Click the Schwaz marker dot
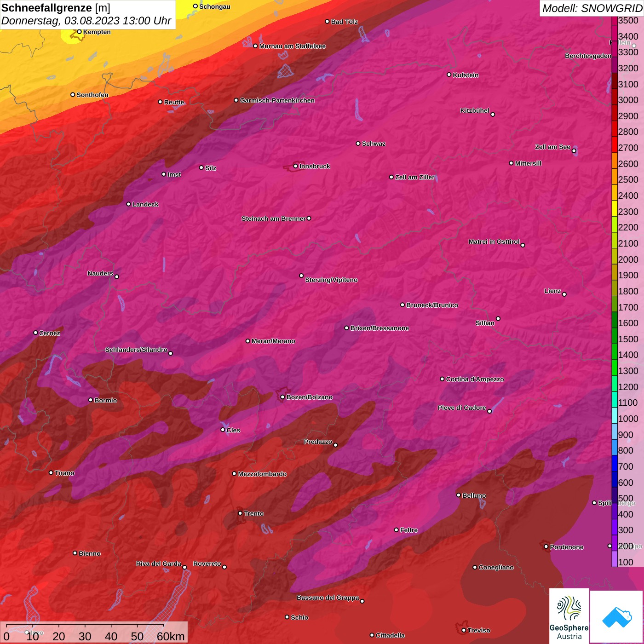The width and height of the screenshot is (644, 644). (x=358, y=144)
